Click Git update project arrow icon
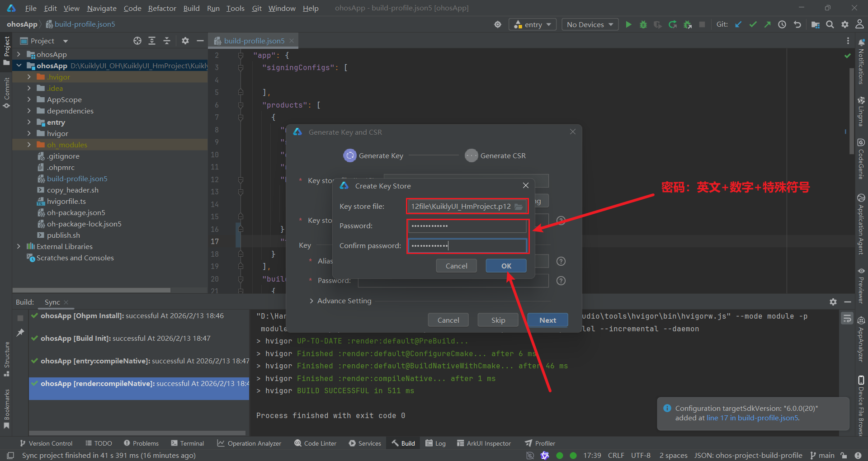Screen dimensions: 868x461 click(738, 24)
